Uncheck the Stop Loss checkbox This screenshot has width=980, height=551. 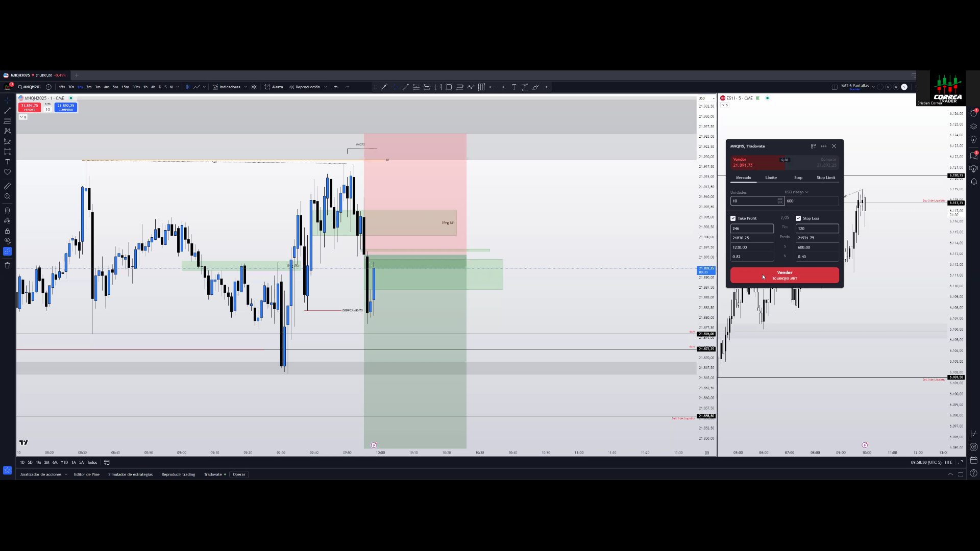pos(798,218)
